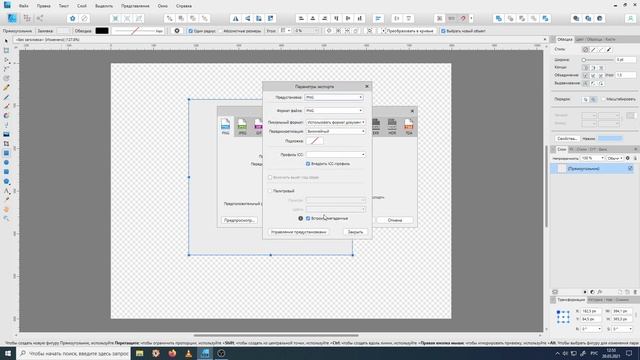640x360 pixels.
Task: Click the layer effects gear icon in Layers panel
Action: coord(628,158)
